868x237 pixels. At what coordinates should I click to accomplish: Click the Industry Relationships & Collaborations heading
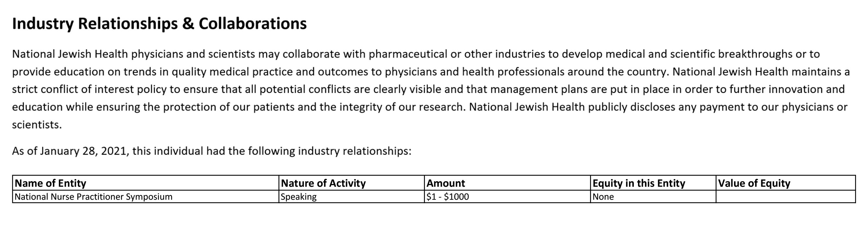[159, 24]
